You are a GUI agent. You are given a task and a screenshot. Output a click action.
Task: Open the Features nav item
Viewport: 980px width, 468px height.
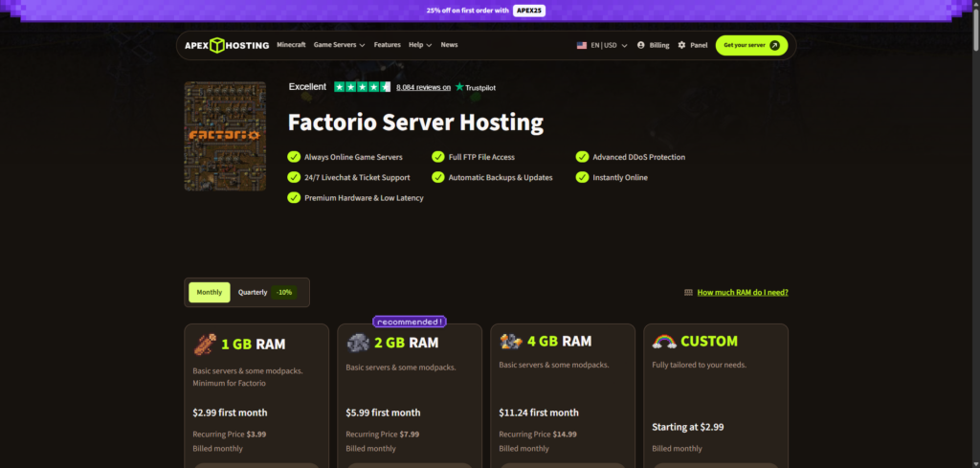pos(388,45)
